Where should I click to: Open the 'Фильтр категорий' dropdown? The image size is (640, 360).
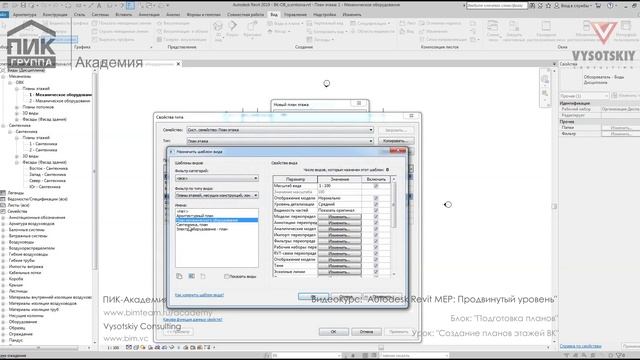click(x=217, y=178)
